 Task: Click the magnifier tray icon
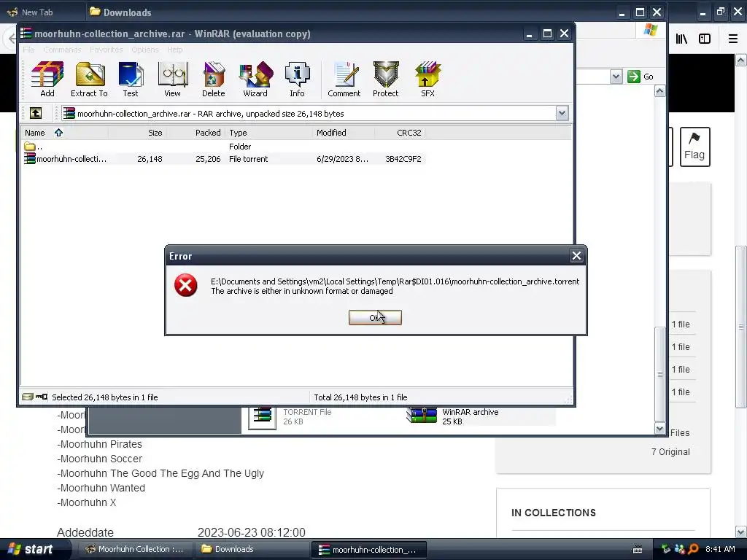(x=693, y=550)
